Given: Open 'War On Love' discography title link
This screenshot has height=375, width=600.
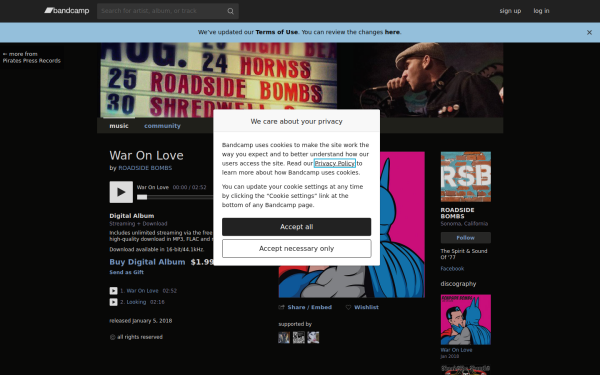Looking at the screenshot, I should (x=456, y=350).
